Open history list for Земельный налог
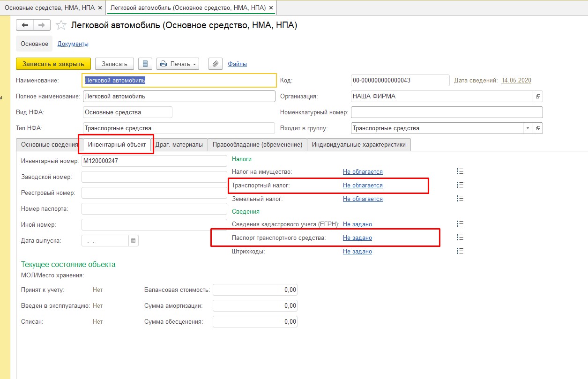The height and width of the screenshot is (379, 588). 460,199
